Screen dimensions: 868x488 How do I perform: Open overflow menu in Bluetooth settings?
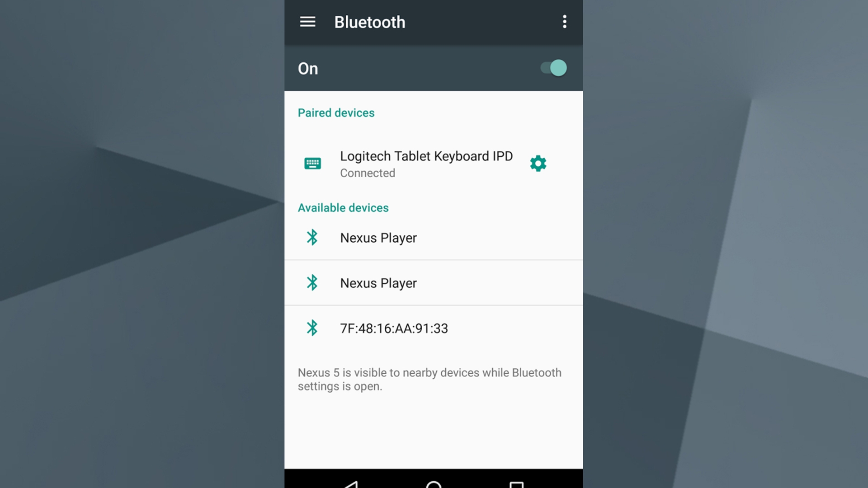pos(564,21)
